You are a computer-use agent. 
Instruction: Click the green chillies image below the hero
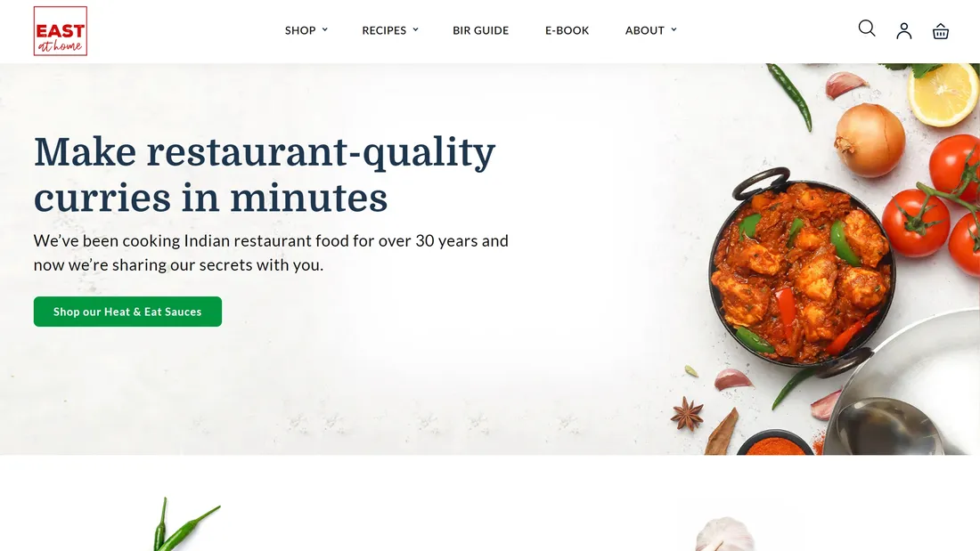pyautogui.click(x=185, y=525)
